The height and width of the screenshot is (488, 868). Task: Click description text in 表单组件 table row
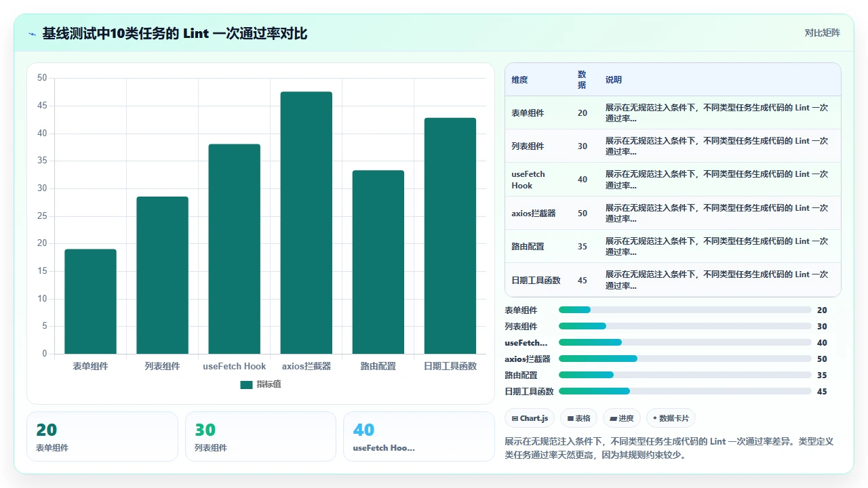point(717,113)
